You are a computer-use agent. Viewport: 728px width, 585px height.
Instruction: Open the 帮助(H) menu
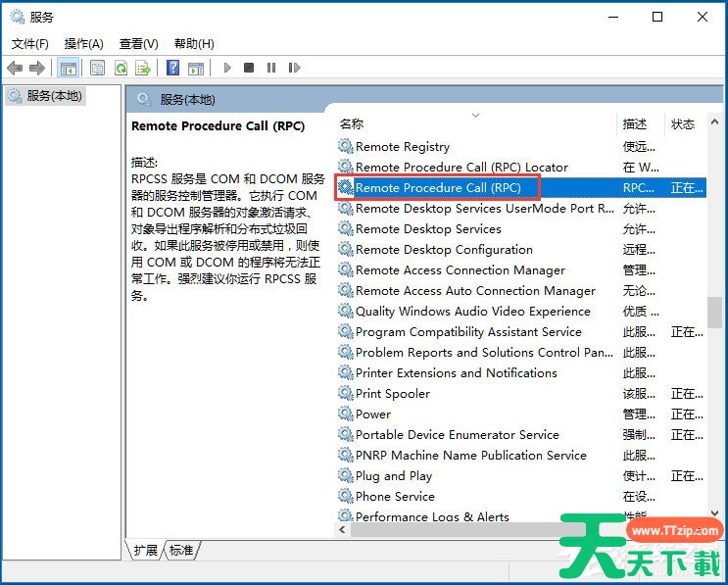coord(194,44)
